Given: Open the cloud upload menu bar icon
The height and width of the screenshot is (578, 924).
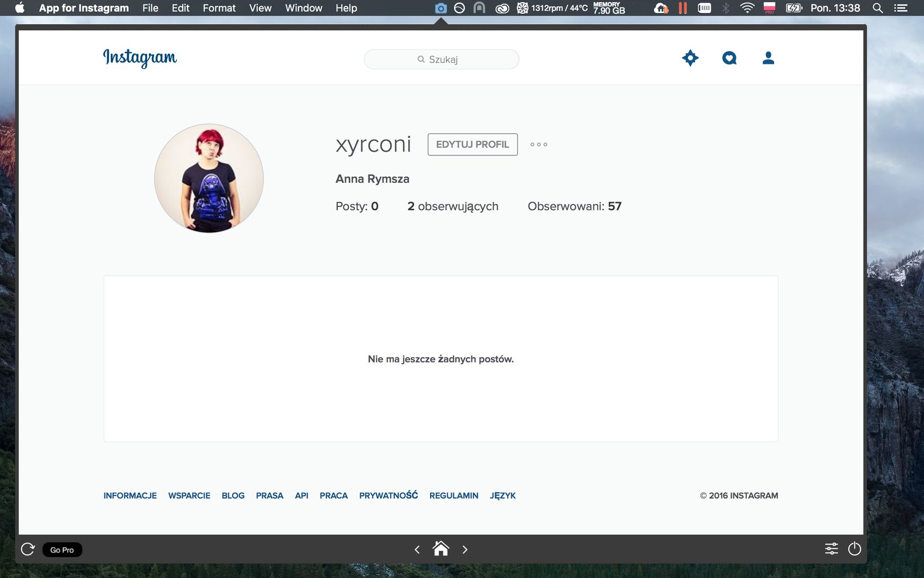Looking at the screenshot, I should [x=661, y=8].
